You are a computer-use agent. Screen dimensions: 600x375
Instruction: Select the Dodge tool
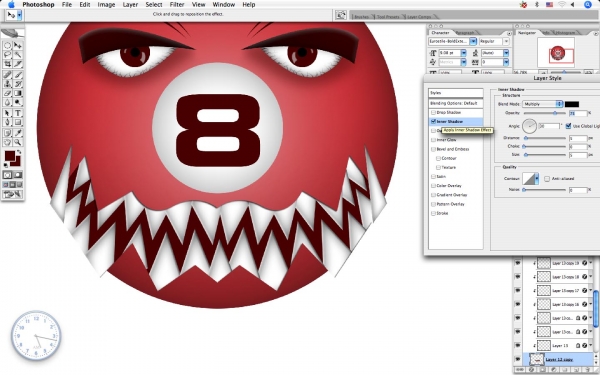(18, 102)
